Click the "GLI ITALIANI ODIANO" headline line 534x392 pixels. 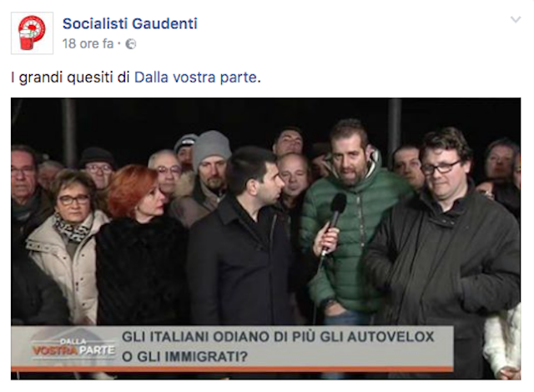tap(278, 337)
